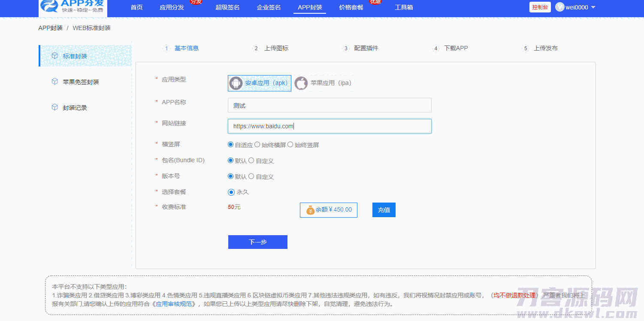Click the cube icon beside 标准封装

[54, 56]
